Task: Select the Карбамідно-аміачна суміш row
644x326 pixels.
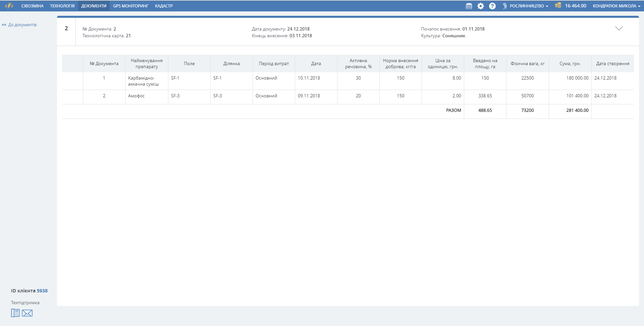Action: pyautogui.click(x=143, y=81)
